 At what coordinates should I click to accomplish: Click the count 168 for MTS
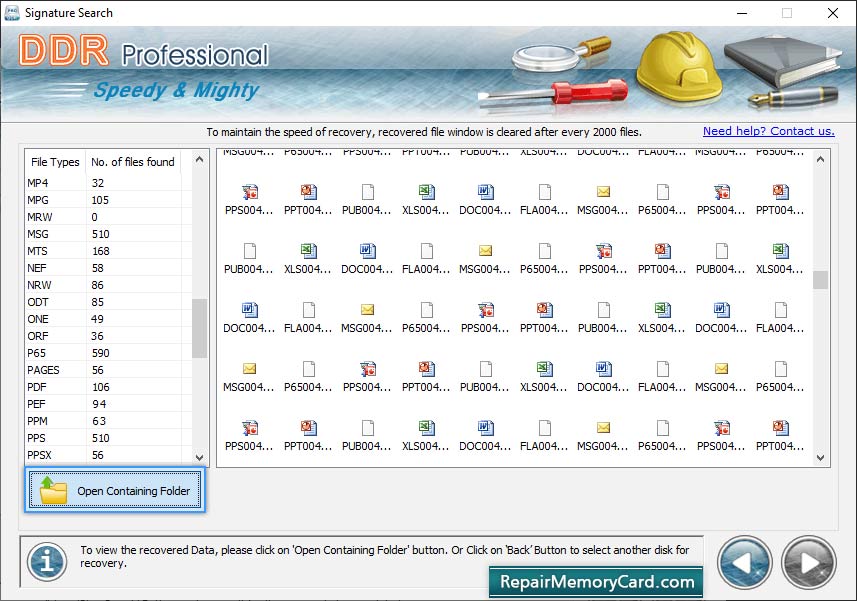pos(101,250)
